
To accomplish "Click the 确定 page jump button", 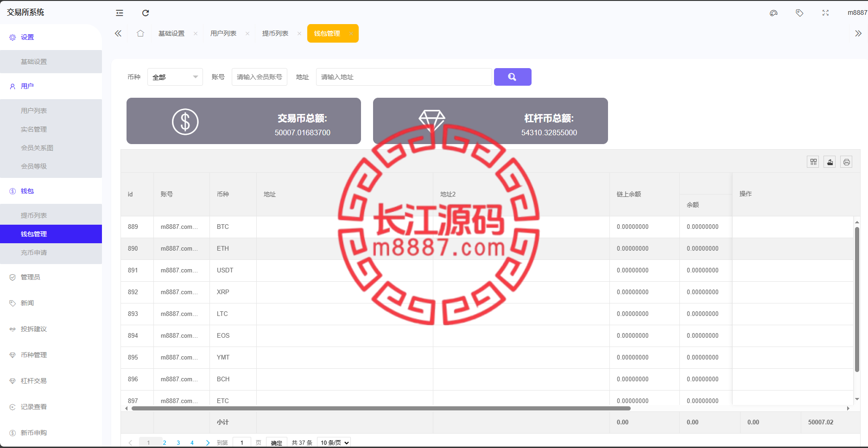I will coord(277,442).
